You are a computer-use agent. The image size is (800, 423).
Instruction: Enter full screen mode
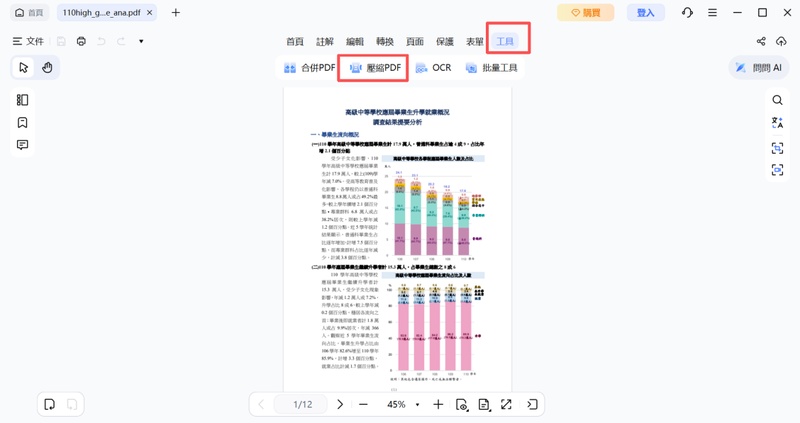point(506,405)
